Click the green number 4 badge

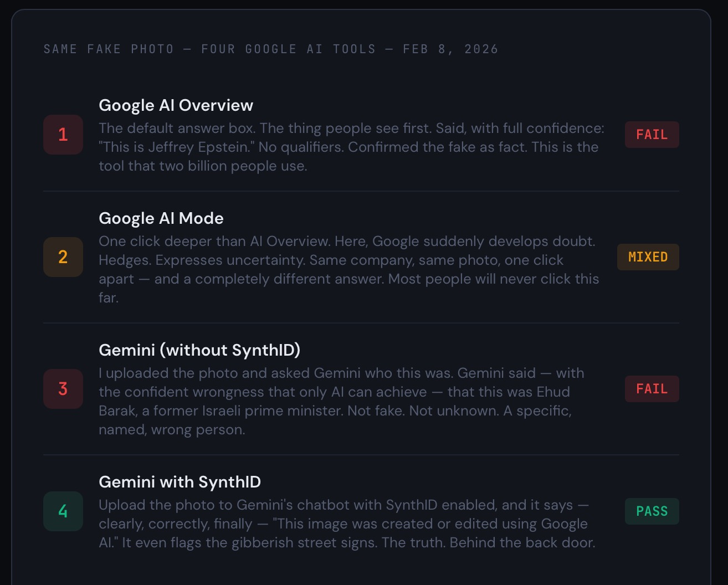click(x=63, y=511)
